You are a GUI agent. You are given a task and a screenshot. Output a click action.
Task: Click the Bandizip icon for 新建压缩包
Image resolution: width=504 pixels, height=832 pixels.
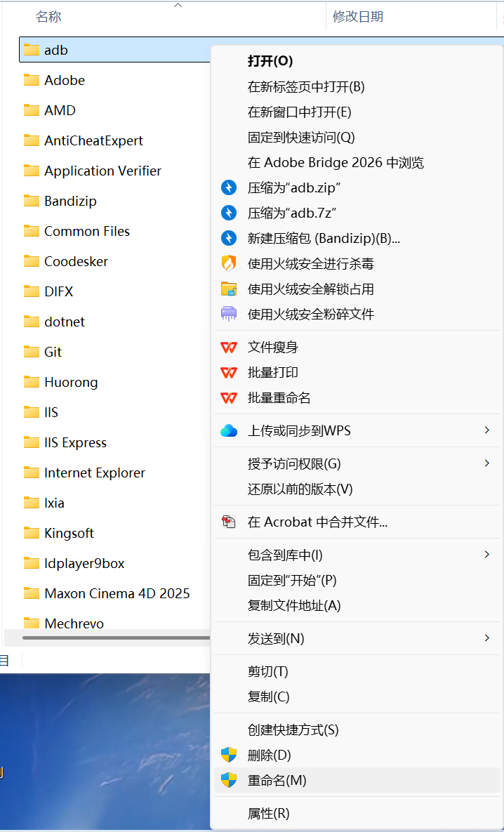click(x=230, y=237)
